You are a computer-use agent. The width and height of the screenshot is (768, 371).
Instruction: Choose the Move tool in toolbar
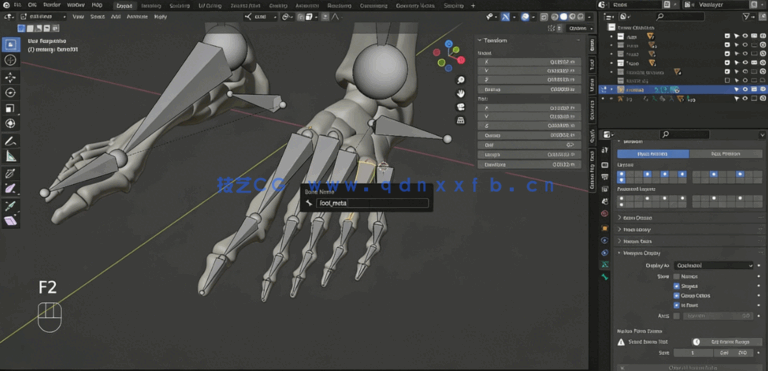pos(11,77)
